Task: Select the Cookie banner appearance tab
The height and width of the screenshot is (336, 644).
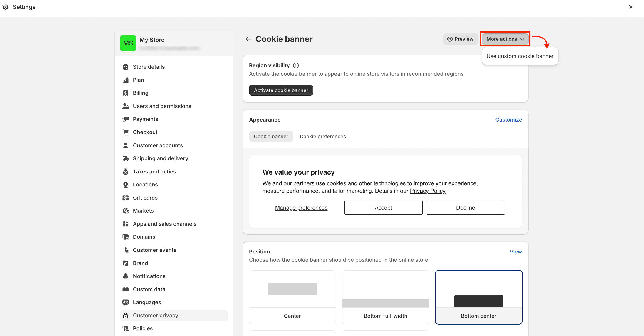Action: (x=271, y=136)
